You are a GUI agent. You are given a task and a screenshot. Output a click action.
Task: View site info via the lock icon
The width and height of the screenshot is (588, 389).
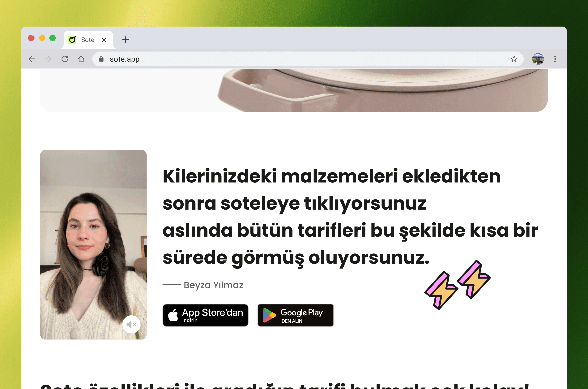(x=101, y=59)
